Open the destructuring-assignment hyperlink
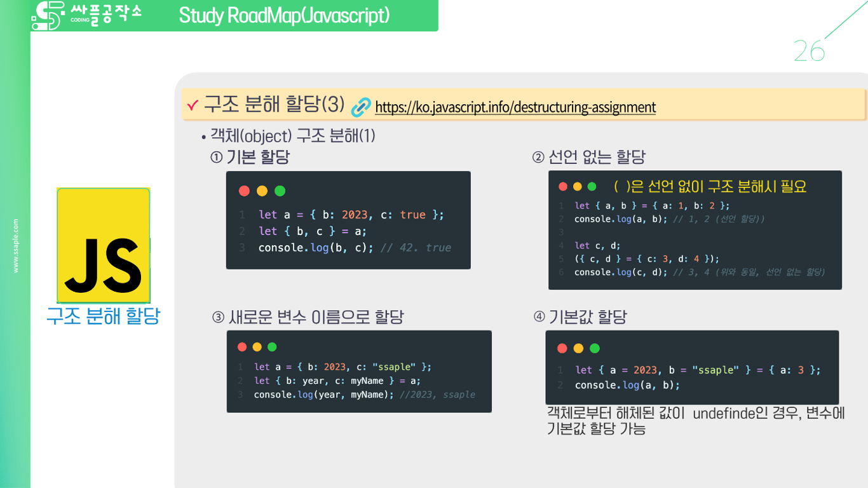Screen dimensions: 868x488 point(515,107)
